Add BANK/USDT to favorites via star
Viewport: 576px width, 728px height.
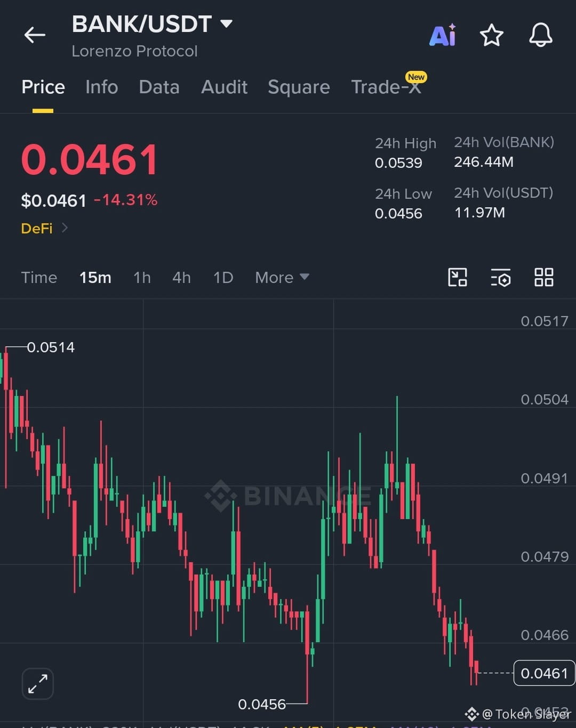click(491, 35)
